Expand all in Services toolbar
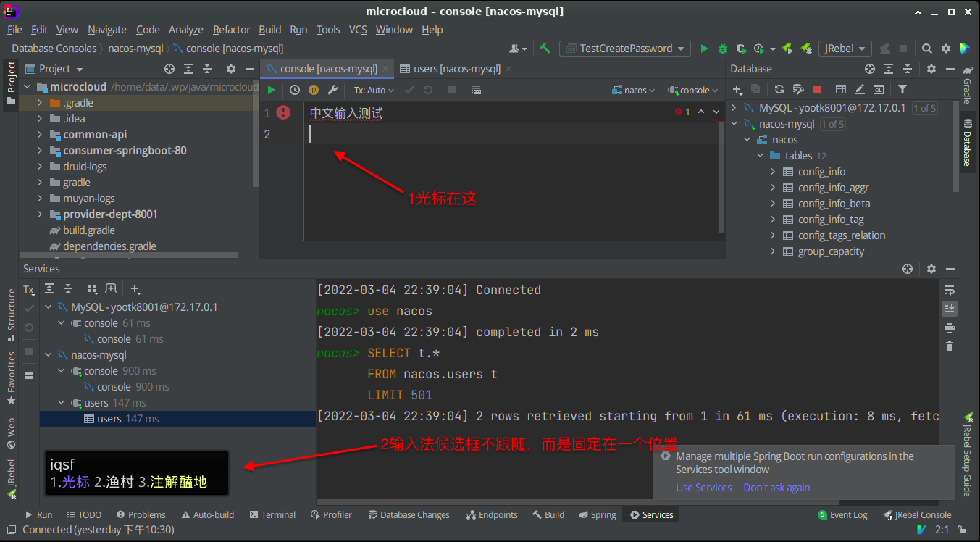 (49, 289)
